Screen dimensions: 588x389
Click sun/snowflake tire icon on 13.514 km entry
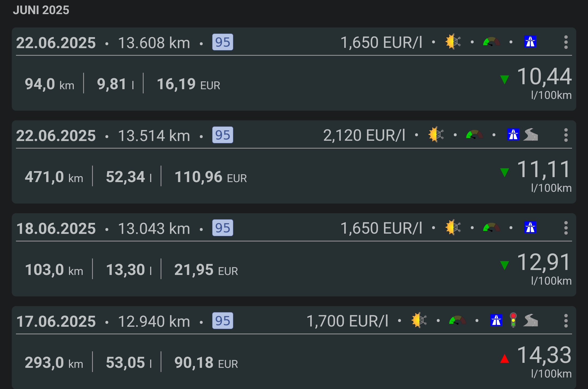(x=436, y=135)
